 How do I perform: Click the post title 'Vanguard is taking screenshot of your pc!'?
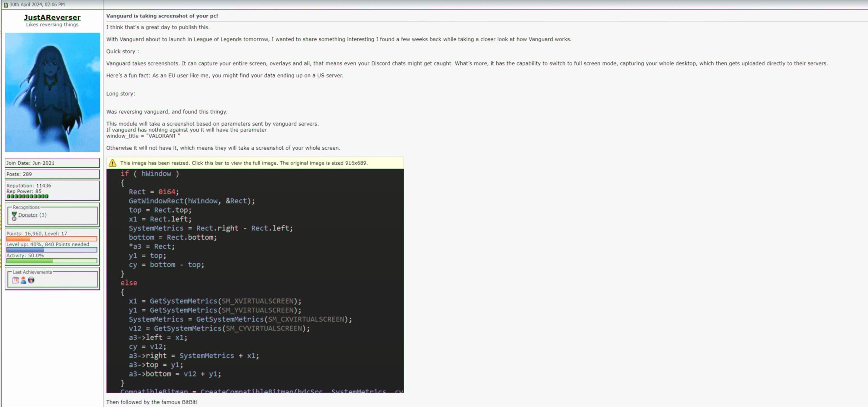[162, 16]
